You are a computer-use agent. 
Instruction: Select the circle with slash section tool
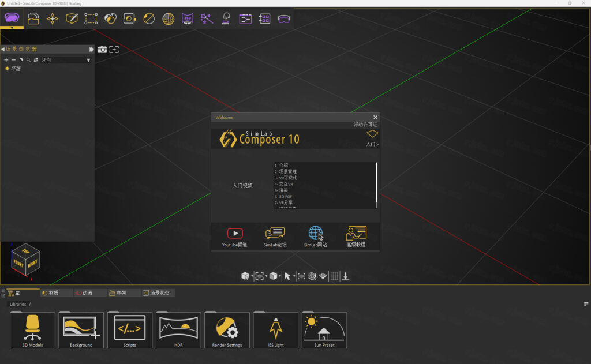(x=149, y=18)
